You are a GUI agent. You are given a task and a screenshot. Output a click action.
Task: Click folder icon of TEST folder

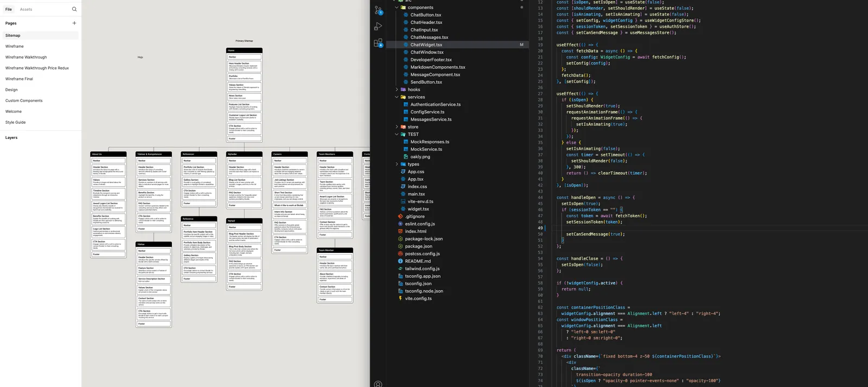pos(403,135)
